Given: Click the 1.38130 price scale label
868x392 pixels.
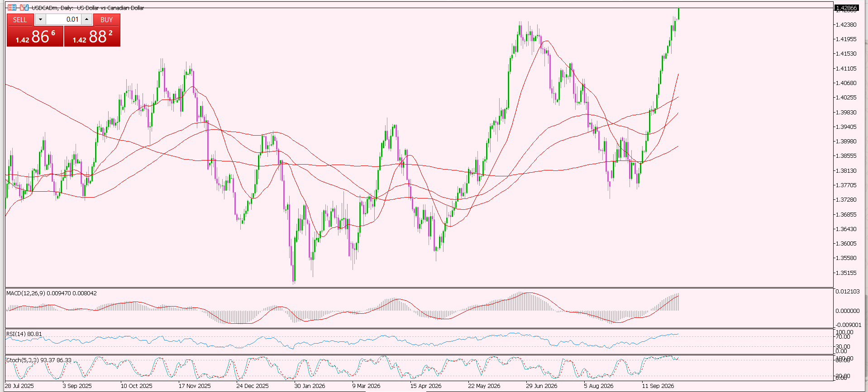Looking at the screenshot, I should 846,171.
